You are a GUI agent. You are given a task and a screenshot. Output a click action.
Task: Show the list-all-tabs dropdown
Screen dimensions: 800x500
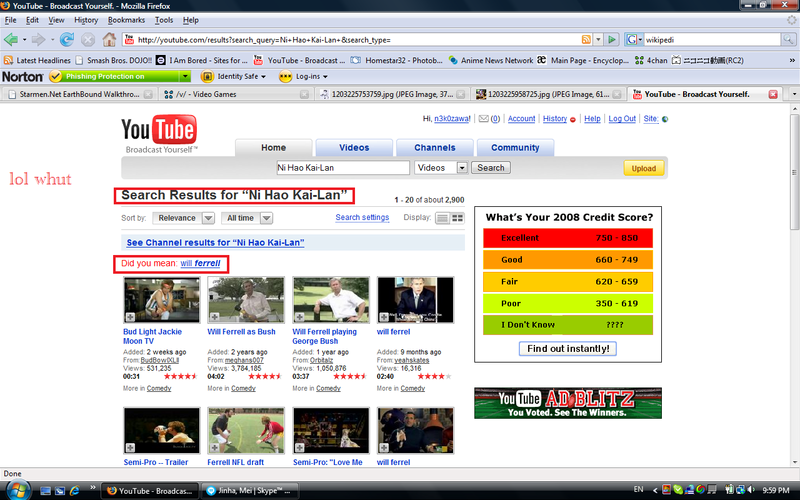(794, 94)
